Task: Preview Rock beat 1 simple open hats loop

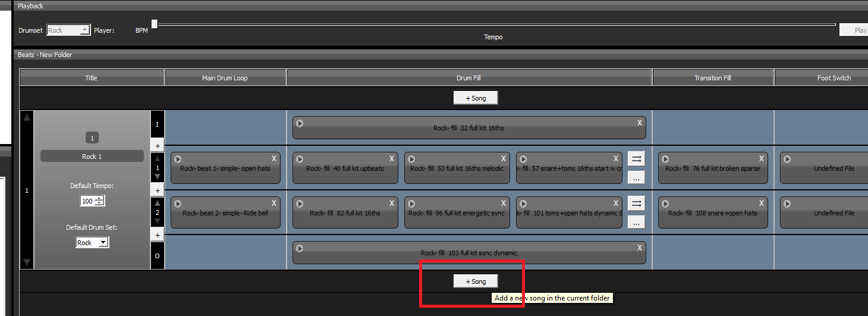Action: [x=178, y=159]
